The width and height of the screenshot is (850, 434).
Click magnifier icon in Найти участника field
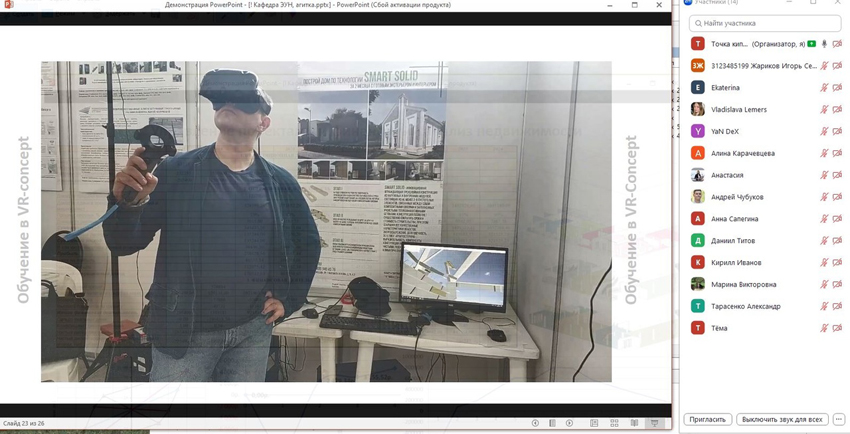click(698, 23)
